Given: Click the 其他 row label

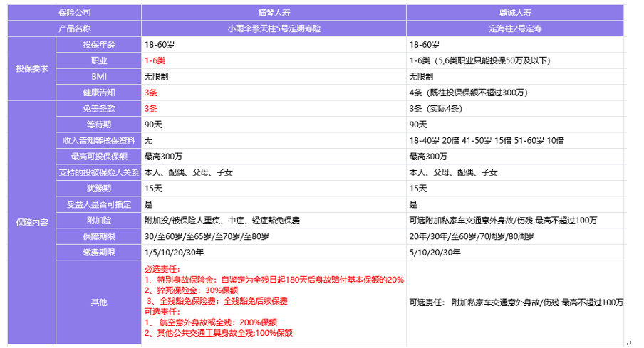Looking at the screenshot, I should pos(98,302).
